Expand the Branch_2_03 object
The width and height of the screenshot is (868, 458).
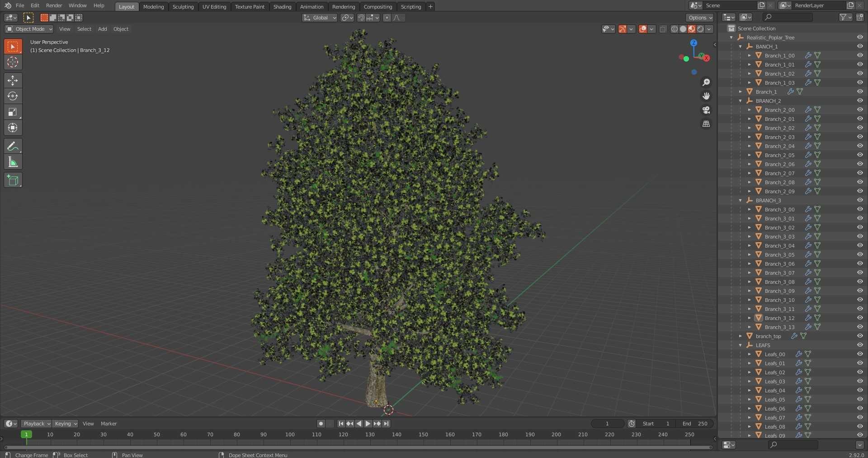click(x=749, y=137)
